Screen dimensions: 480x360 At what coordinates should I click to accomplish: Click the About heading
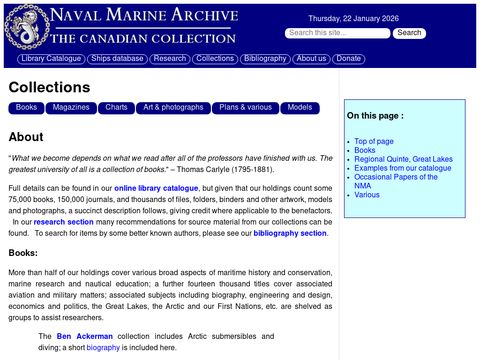point(26,137)
